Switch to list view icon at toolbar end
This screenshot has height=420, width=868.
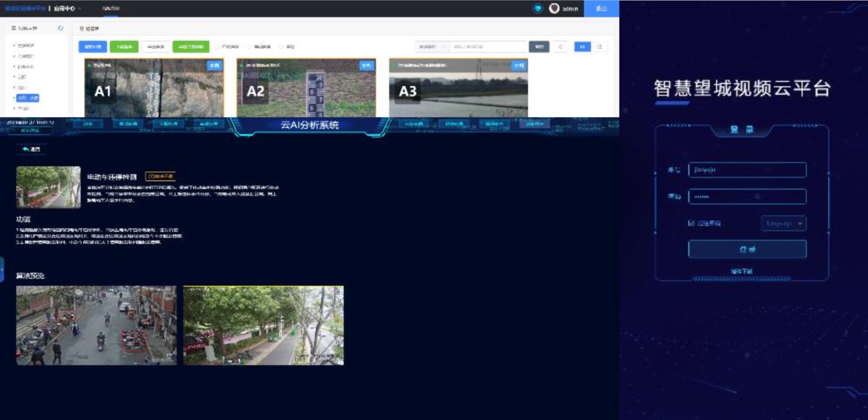click(599, 47)
